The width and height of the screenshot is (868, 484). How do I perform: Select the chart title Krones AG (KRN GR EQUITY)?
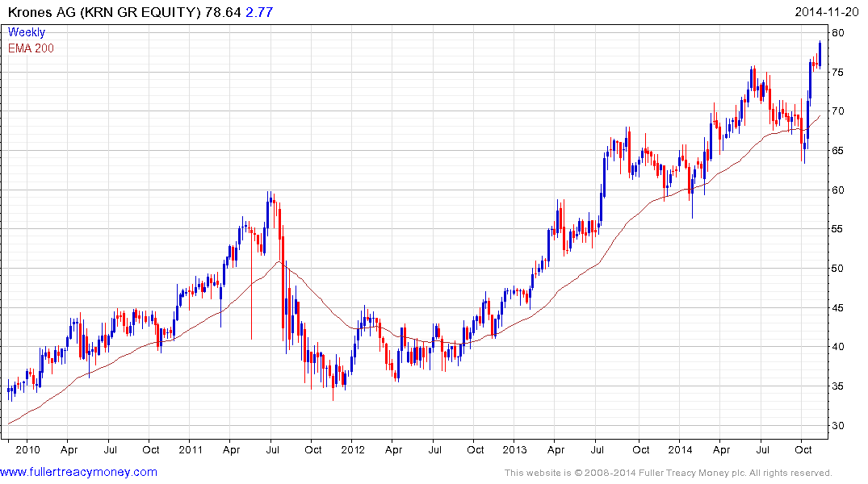[x=104, y=12]
